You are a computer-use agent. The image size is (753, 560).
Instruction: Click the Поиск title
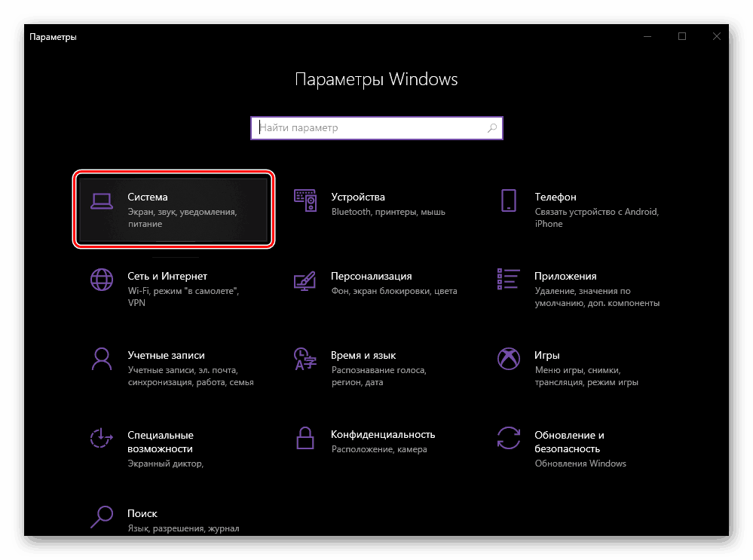142,513
